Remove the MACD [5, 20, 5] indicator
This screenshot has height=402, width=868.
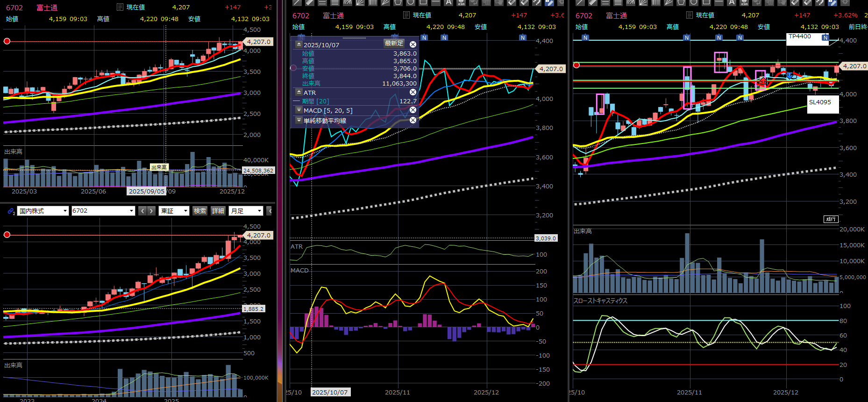point(413,110)
